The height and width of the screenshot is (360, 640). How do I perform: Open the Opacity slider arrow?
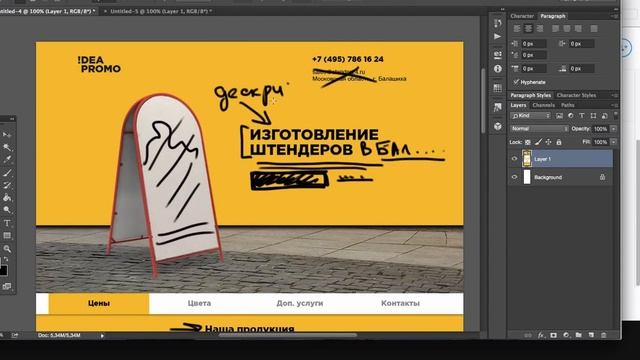click(613, 129)
